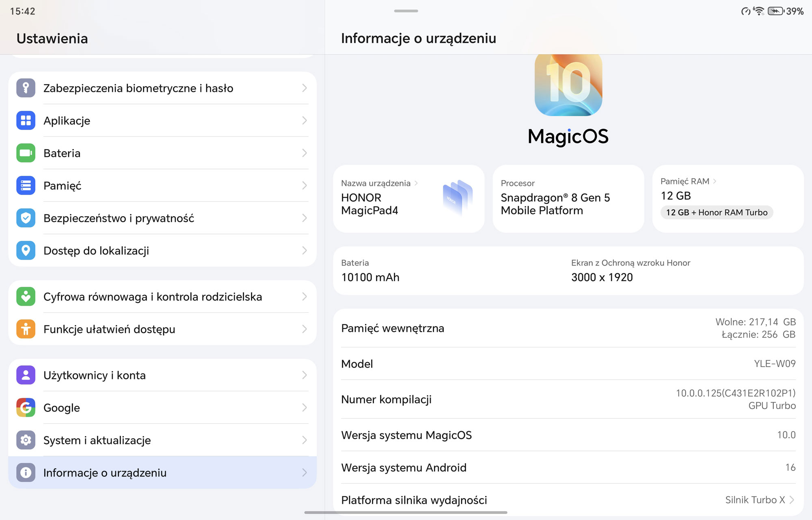Tap the performance gauge status icon

pos(745,11)
